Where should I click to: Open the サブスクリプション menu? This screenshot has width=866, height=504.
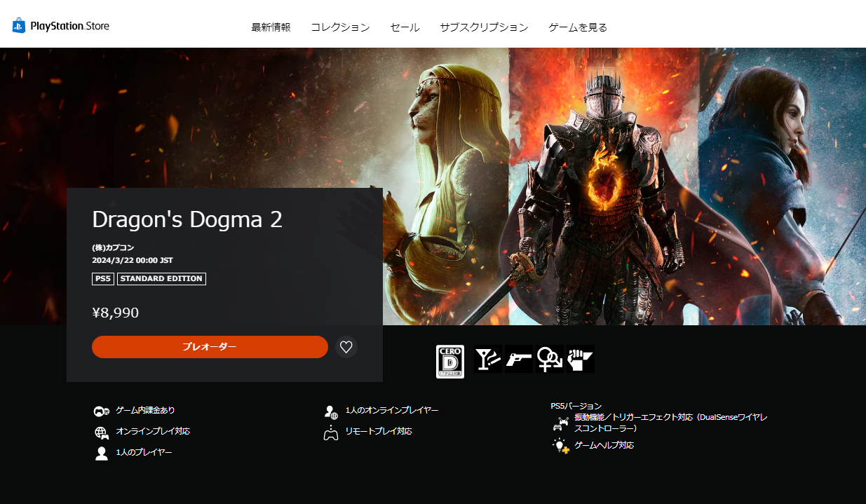click(484, 27)
